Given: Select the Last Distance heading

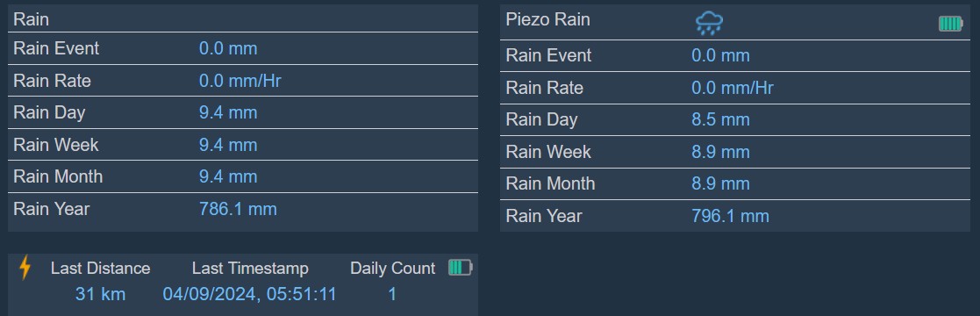Looking at the screenshot, I should tap(101, 269).
